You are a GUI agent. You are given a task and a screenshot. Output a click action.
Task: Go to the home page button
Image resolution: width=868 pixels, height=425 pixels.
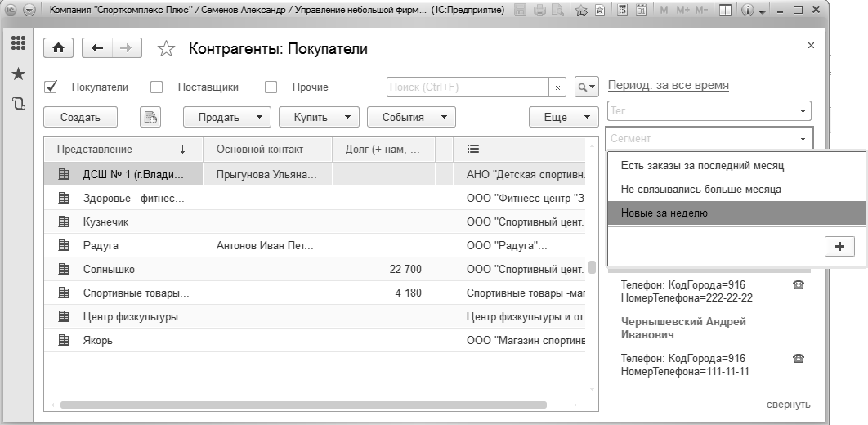(58, 49)
